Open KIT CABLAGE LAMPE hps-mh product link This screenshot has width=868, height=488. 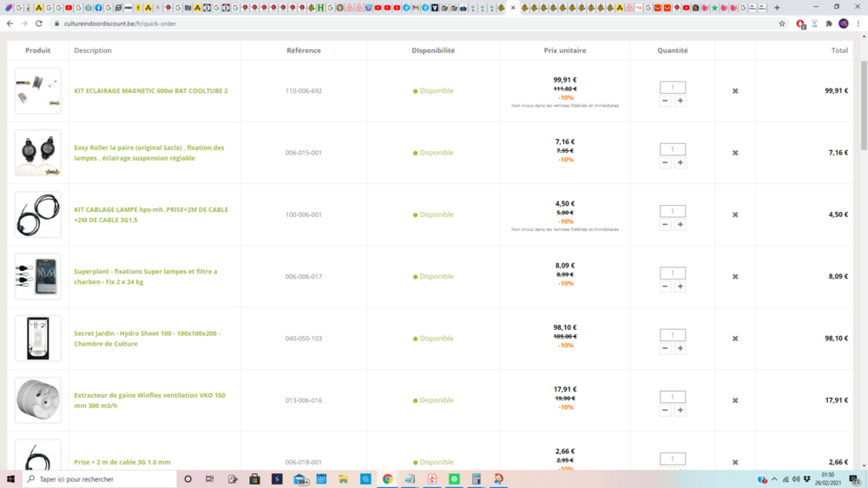pyautogui.click(x=151, y=215)
